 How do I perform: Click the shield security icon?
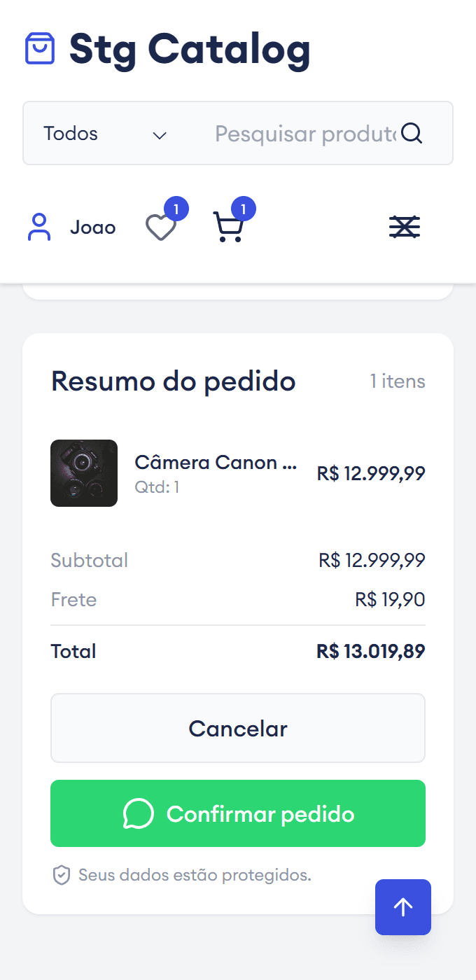pyautogui.click(x=62, y=875)
